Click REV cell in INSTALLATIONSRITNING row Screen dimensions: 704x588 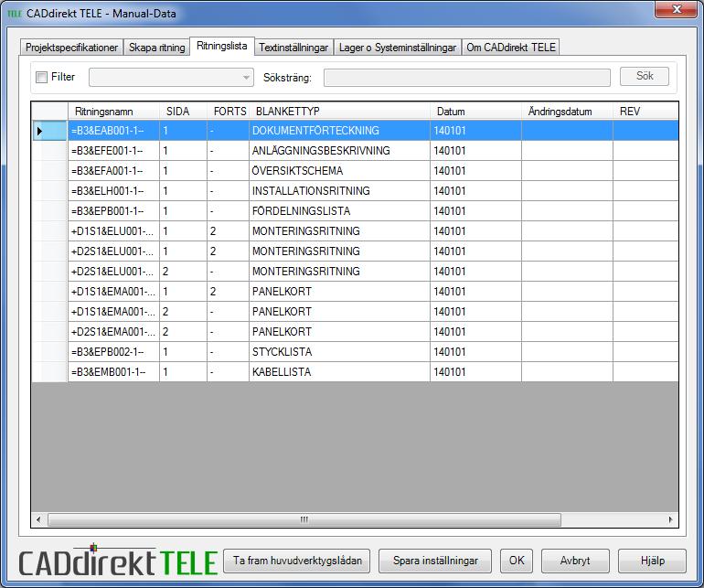pos(645,191)
